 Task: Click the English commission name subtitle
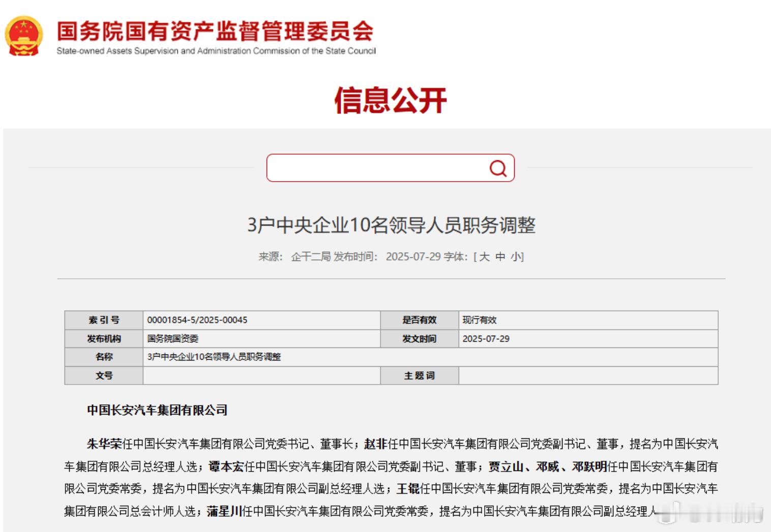point(216,51)
